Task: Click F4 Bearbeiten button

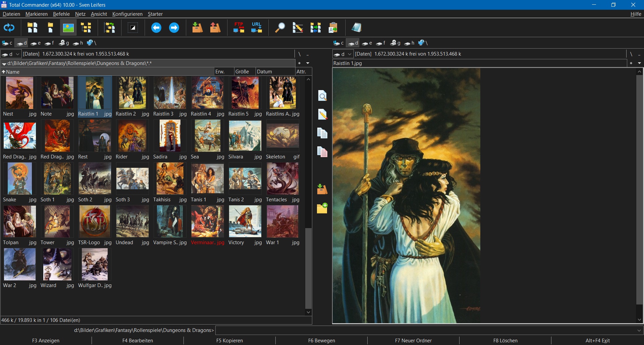Action: click(138, 341)
